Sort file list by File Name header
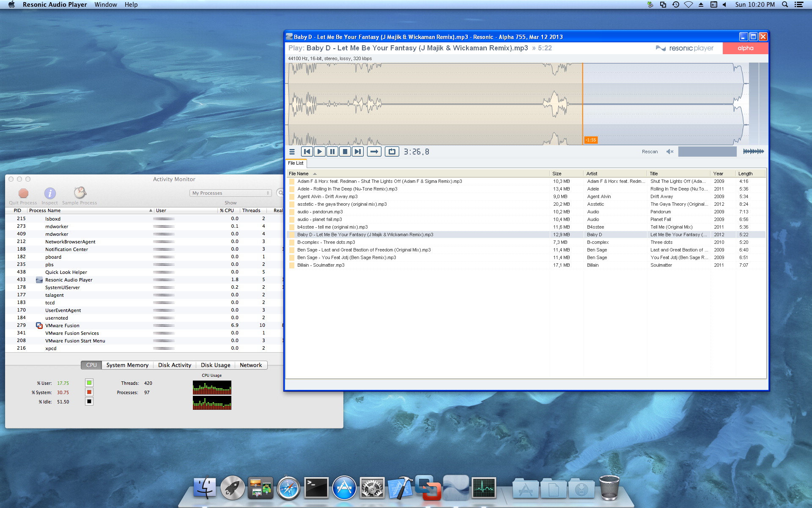The height and width of the screenshot is (508, 812). point(299,174)
